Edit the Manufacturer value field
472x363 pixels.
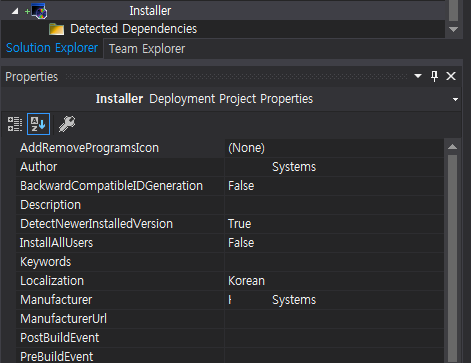334,300
